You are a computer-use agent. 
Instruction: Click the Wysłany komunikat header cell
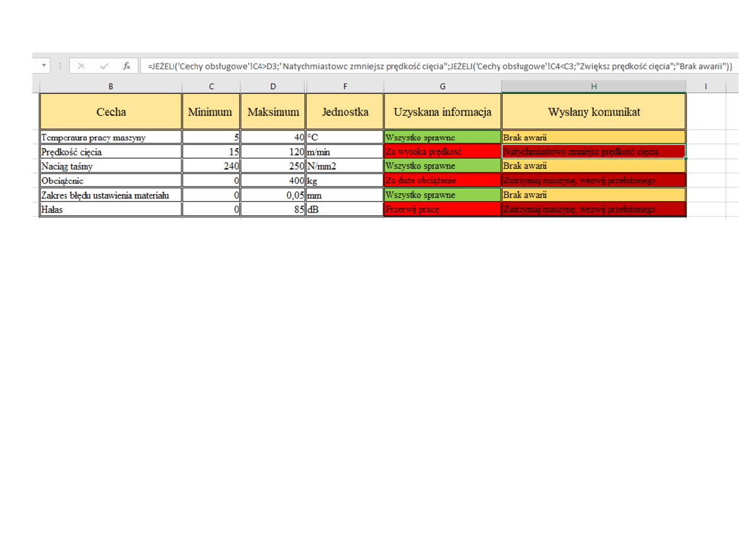594,112
